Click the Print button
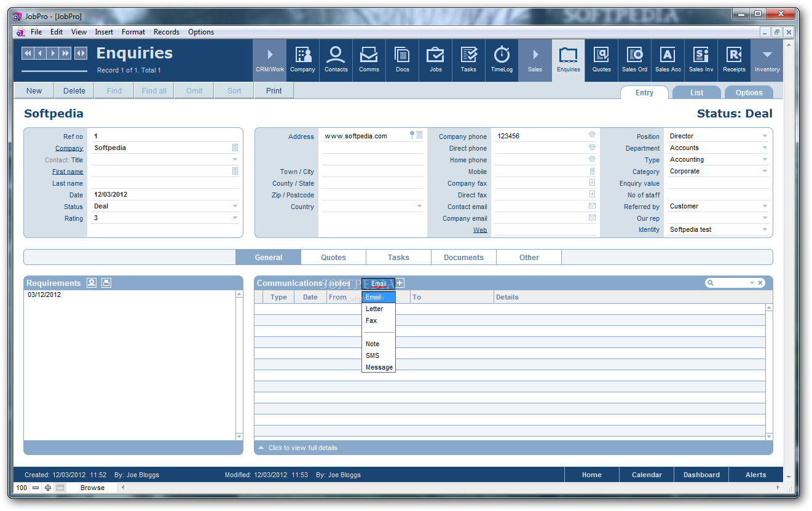 point(274,90)
